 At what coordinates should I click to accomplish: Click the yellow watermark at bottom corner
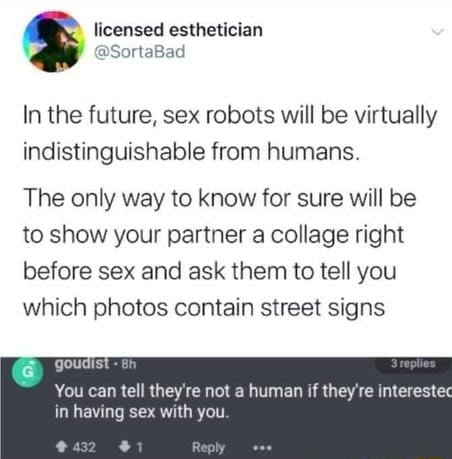click(x=428, y=457)
